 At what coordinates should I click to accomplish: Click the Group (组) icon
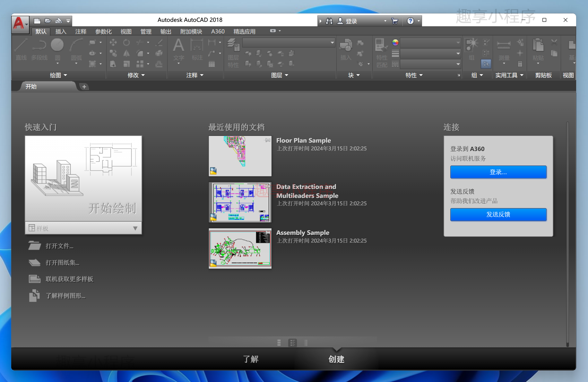point(471,49)
